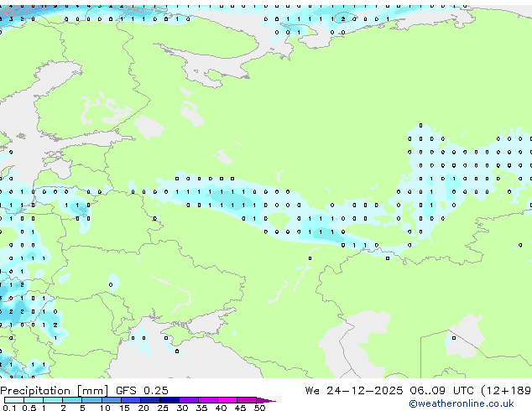Viewport: 532px width, 411px height.
Task: Click the dark blue 25 mm legend swatch
Action: pos(170,400)
